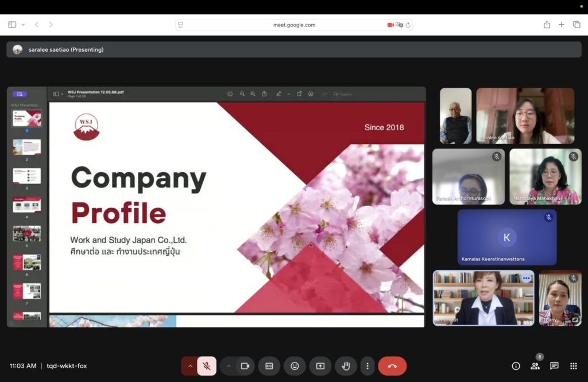
Task: Click the rotate icon in Preview
Action: pos(299,94)
